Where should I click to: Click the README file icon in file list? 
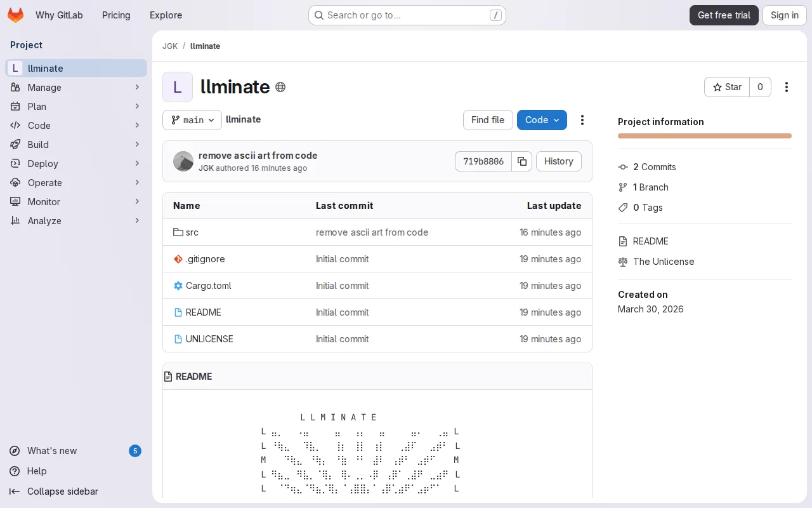tap(178, 312)
